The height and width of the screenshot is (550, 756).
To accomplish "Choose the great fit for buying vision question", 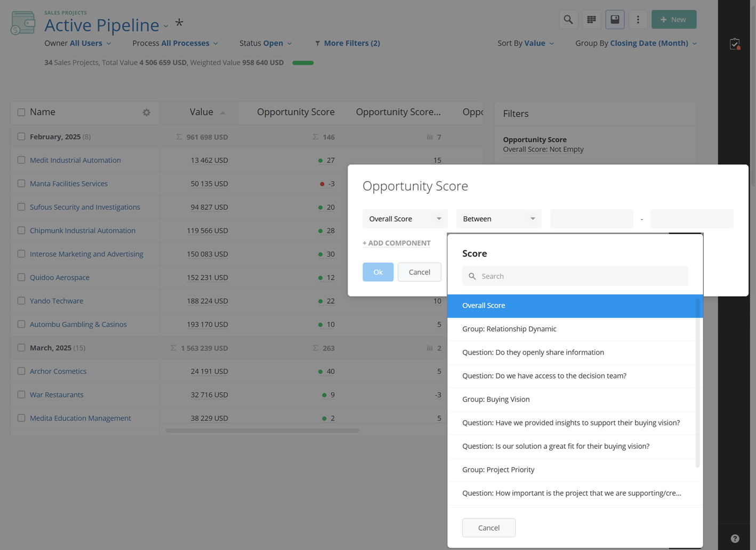I will pos(572,447).
